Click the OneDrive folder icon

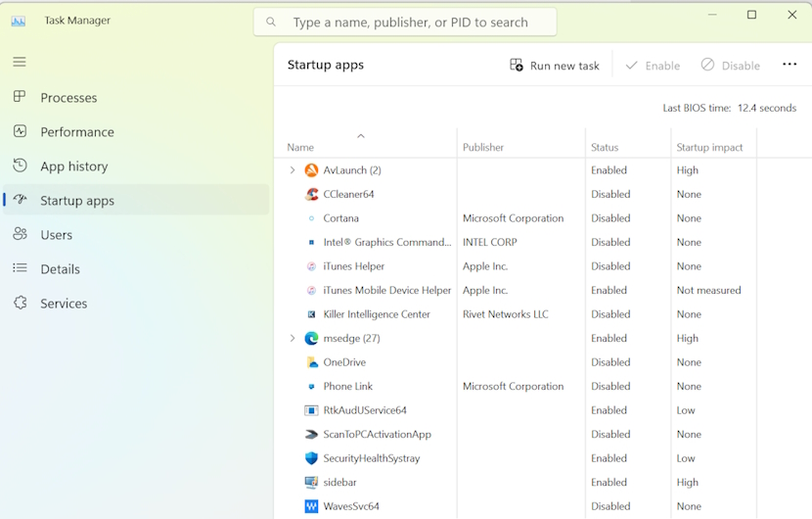point(311,362)
